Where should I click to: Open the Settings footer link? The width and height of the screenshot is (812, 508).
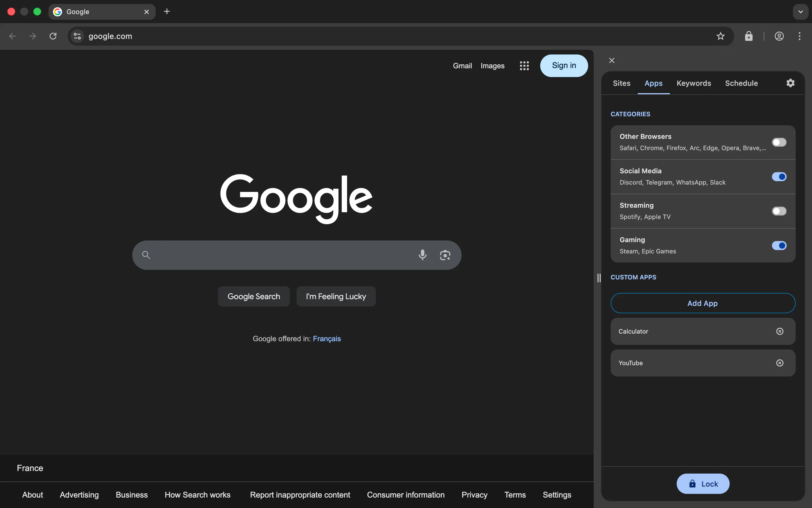(x=557, y=495)
